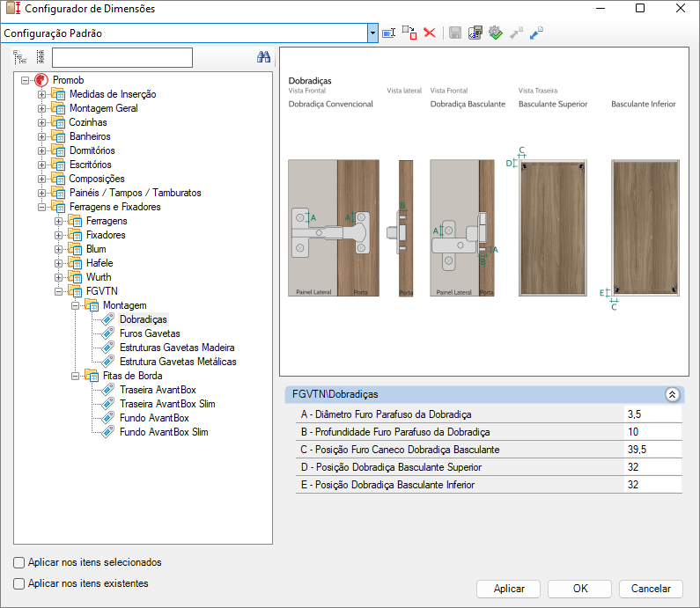Click the red X delete configuration icon
Viewport: 700px width, 608px height.
pos(430,33)
